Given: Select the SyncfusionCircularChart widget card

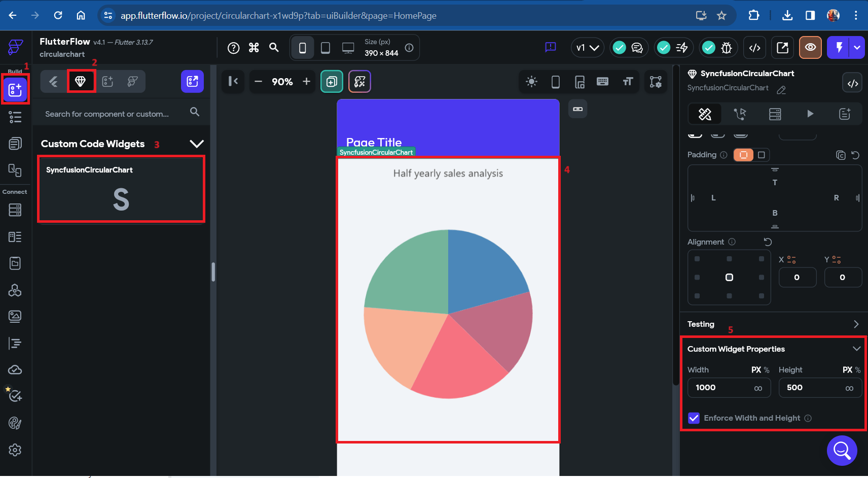Looking at the screenshot, I should pos(121,189).
